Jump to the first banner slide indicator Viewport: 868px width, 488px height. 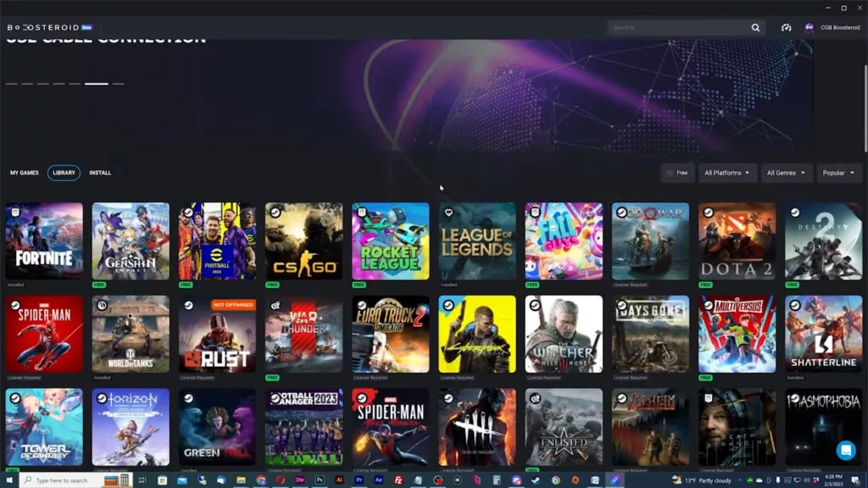pyautogui.click(x=12, y=84)
